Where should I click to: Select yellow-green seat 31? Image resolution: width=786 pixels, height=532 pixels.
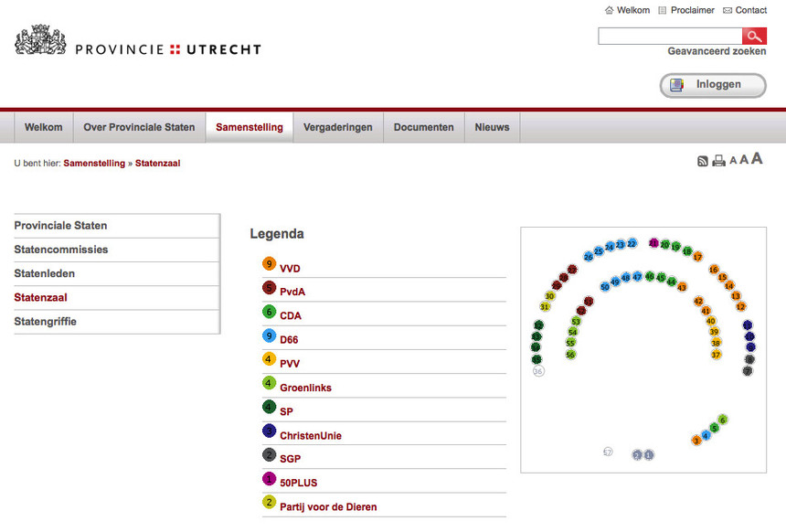coord(545,306)
